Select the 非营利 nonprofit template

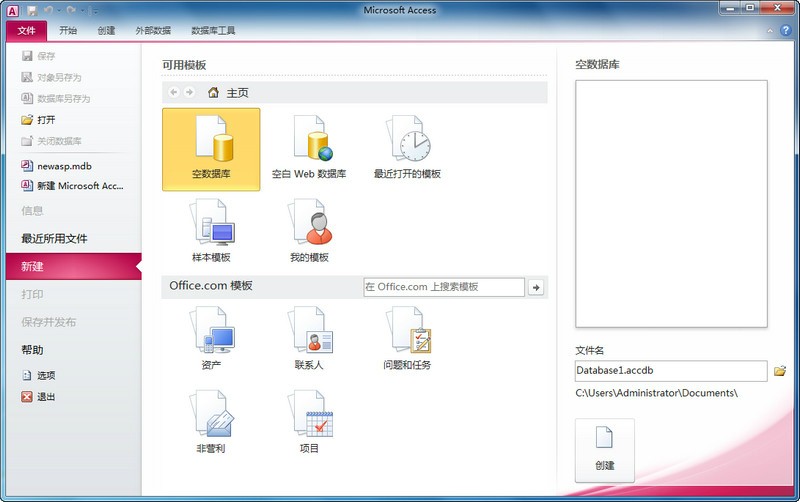(x=211, y=422)
